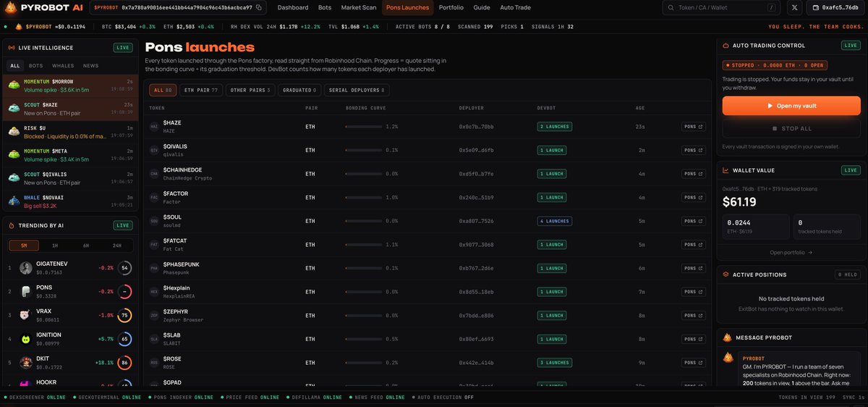Click the 4 LAUNCHES DevBot badge for $SOUL
This screenshot has width=868, height=407.
(x=553, y=221)
